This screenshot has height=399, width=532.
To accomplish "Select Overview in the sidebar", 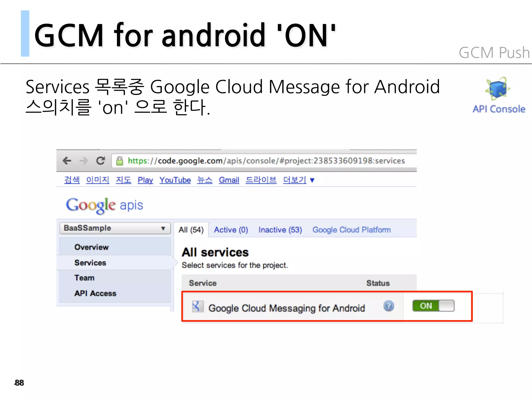I will pyautogui.click(x=91, y=247).
